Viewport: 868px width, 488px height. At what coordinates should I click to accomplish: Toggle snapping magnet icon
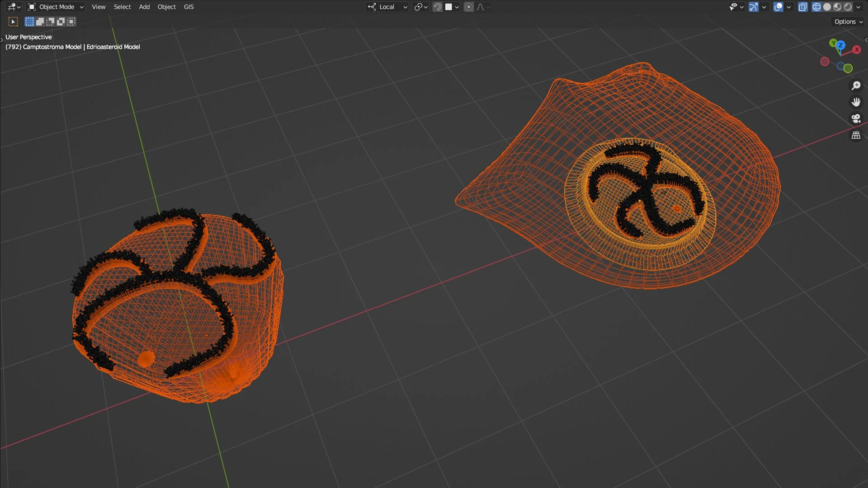point(437,7)
